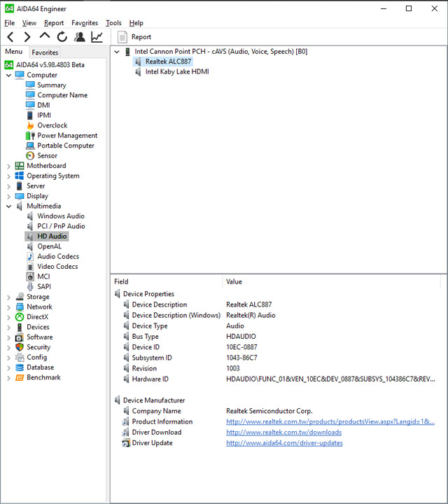Select Intel Kaby Lake HDMI device
Image resolution: width=448 pixels, height=504 pixels.
coord(177,71)
